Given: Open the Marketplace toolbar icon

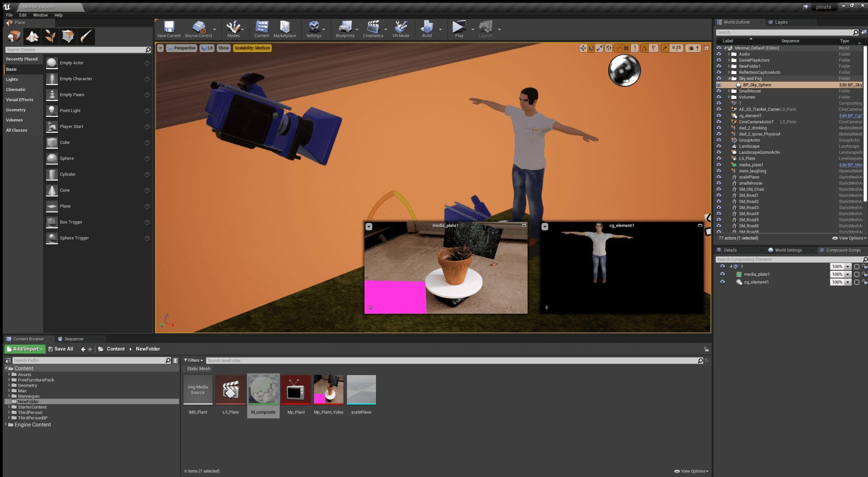Looking at the screenshot, I should coord(285,29).
